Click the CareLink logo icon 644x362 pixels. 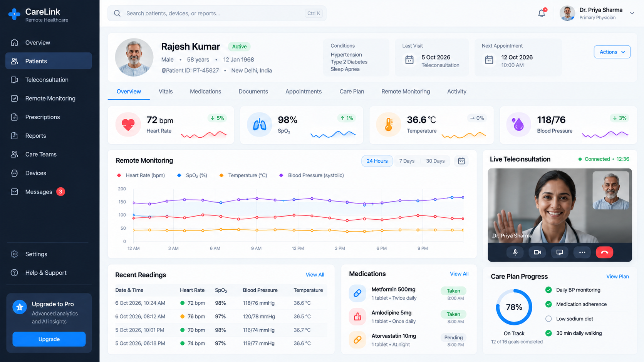[x=14, y=14]
